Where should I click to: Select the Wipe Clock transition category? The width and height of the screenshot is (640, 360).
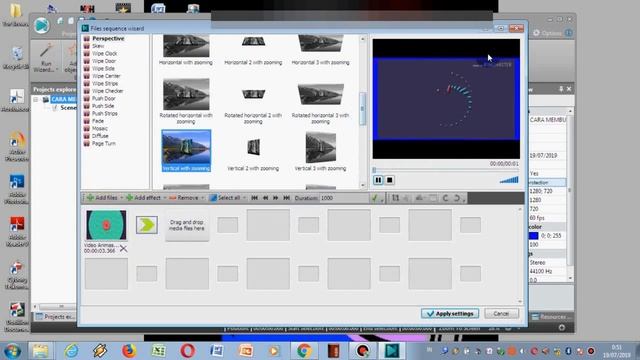point(104,53)
